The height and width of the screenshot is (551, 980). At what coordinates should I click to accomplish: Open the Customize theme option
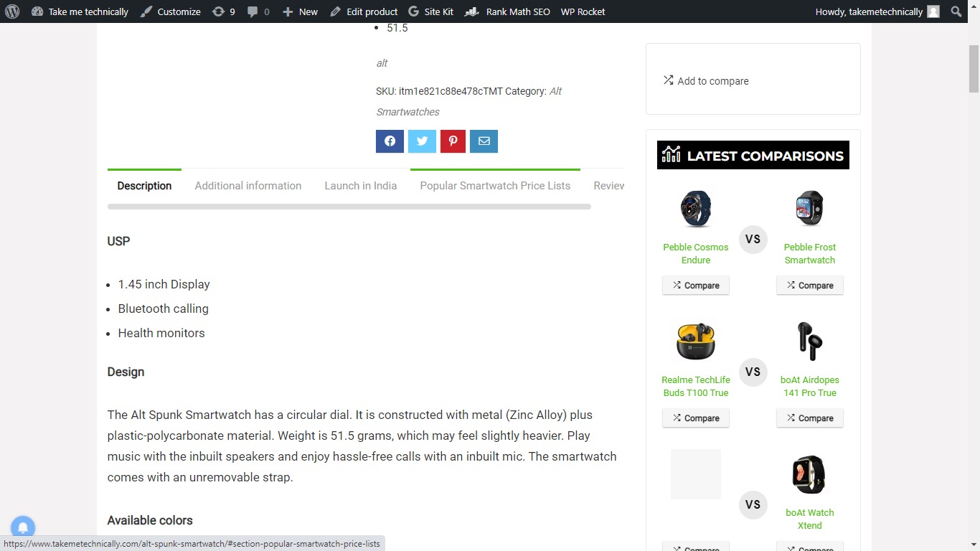coord(170,11)
